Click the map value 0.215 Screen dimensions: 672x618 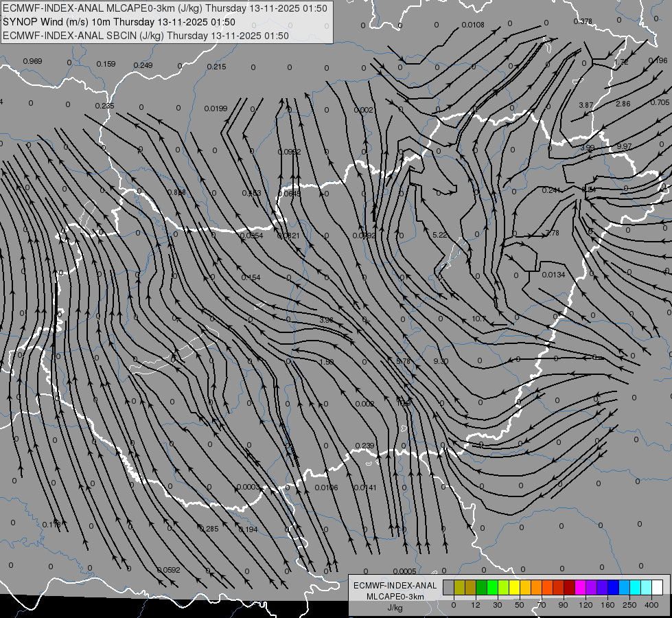[216, 67]
